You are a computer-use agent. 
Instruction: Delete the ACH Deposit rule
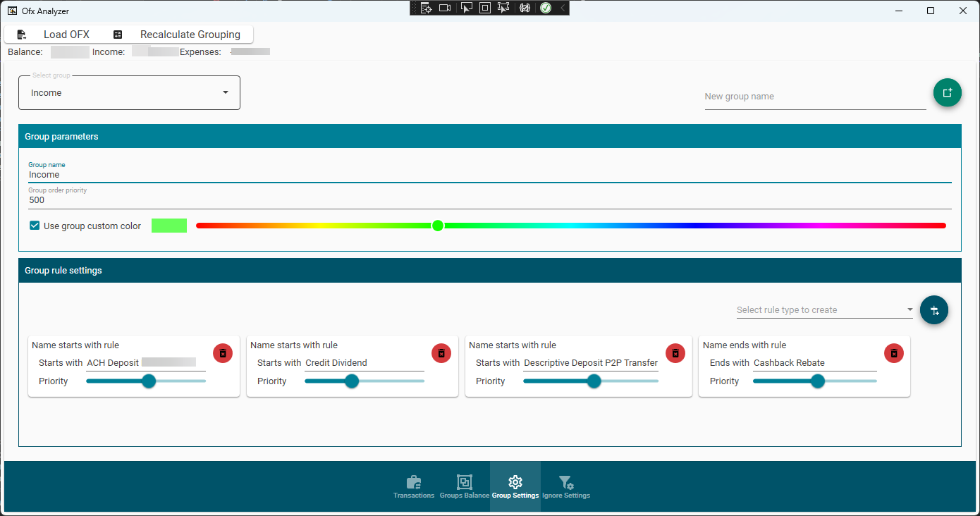pyautogui.click(x=223, y=353)
